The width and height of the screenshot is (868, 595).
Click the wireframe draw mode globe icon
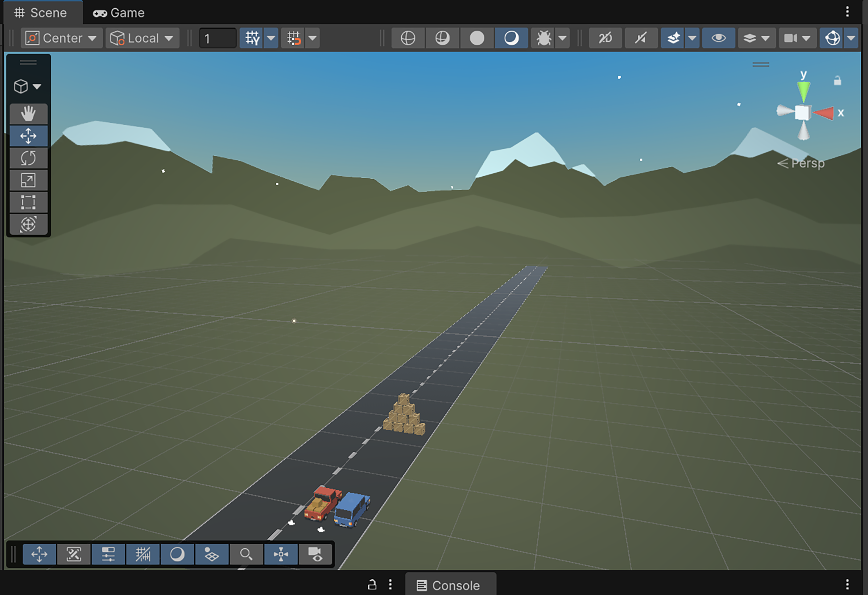coord(408,38)
